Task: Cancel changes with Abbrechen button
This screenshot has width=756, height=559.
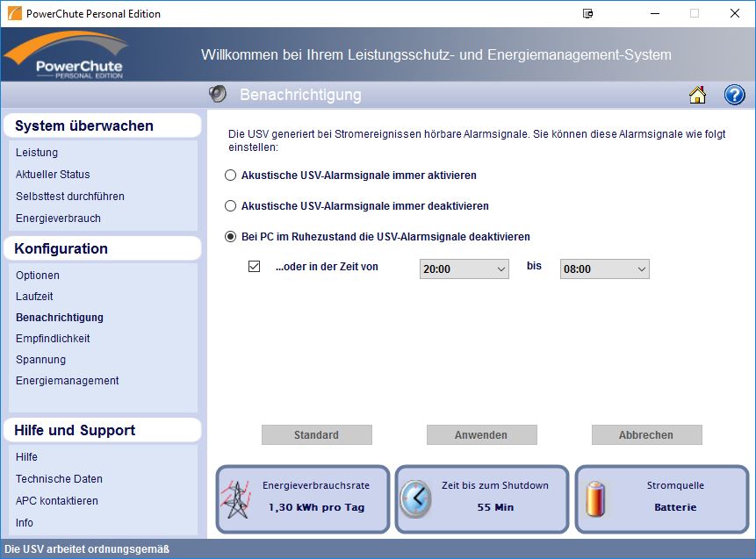Action: pyautogui.click(x=646, y=434)
